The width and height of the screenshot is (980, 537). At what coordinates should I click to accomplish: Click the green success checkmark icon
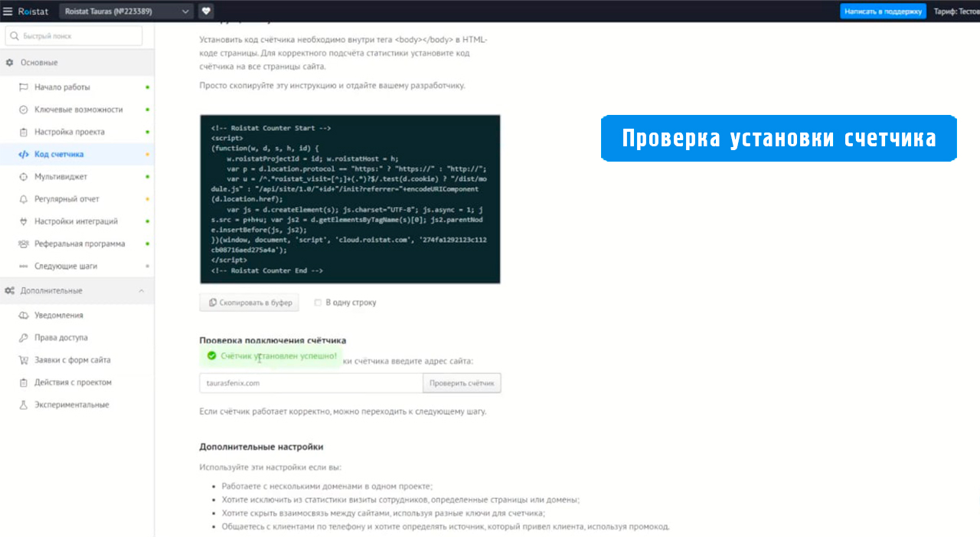[212, 355]
